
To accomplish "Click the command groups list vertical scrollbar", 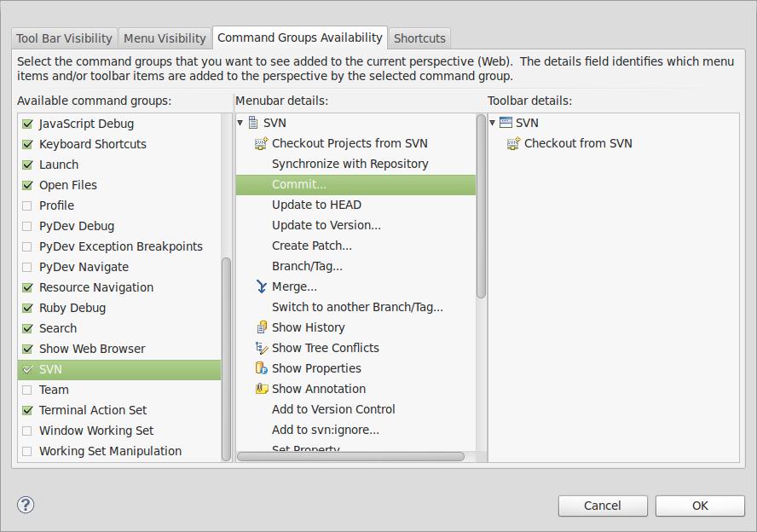I will (x=226, y=359).
